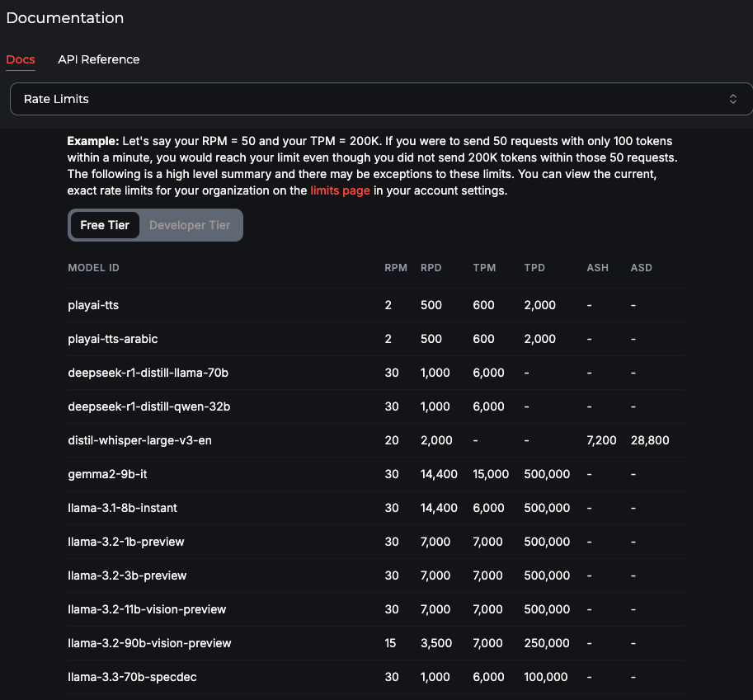Select the llama-3.1-8b-instant model name
This screenshot has width=753, height=700.
point(122,508)
